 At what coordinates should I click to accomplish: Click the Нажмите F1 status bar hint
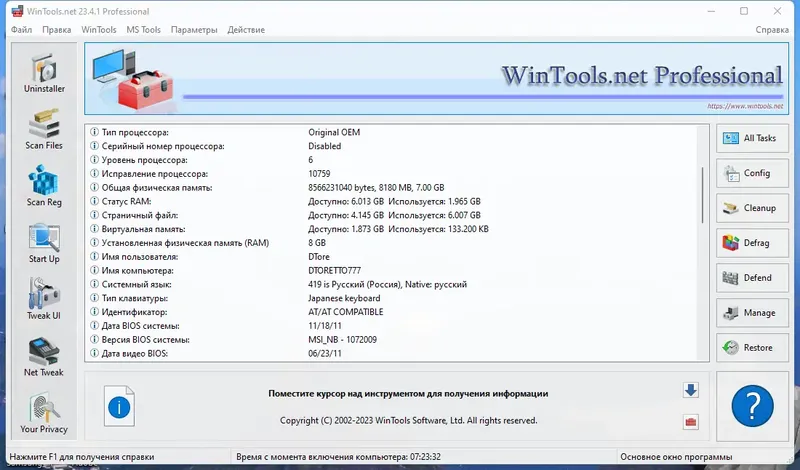[82, 457]
